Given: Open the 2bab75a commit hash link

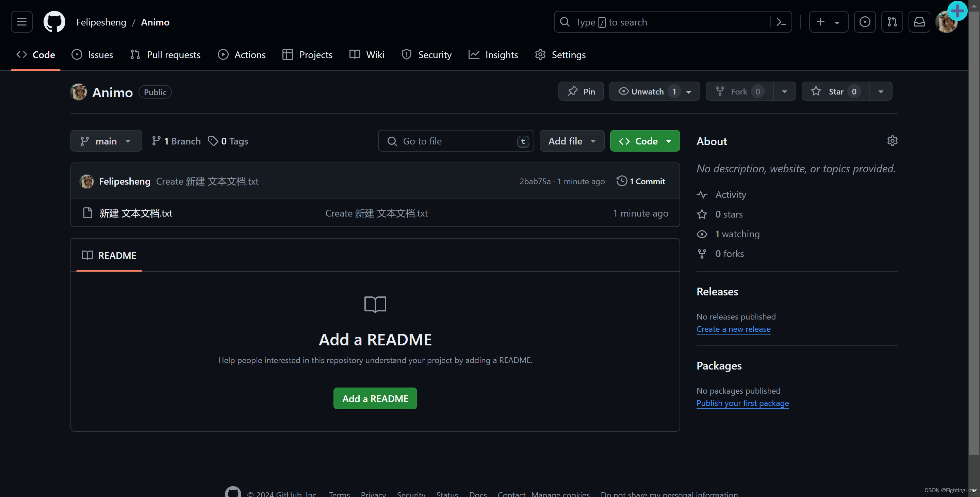Looking at the screenshot, I should tap(535, 181).
